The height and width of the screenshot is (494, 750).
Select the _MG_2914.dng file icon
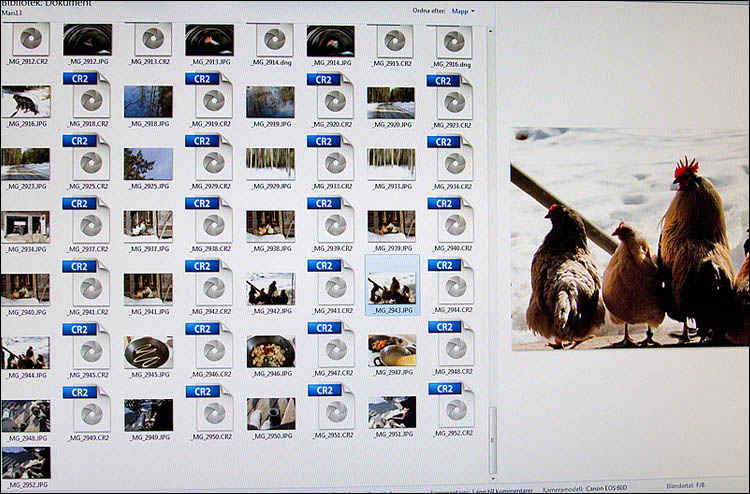click(275, 40)
